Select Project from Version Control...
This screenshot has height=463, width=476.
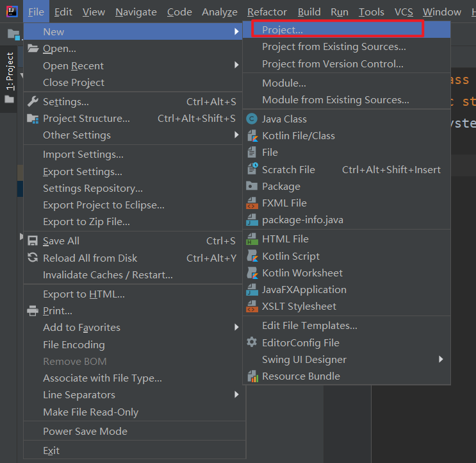[347, 63]
